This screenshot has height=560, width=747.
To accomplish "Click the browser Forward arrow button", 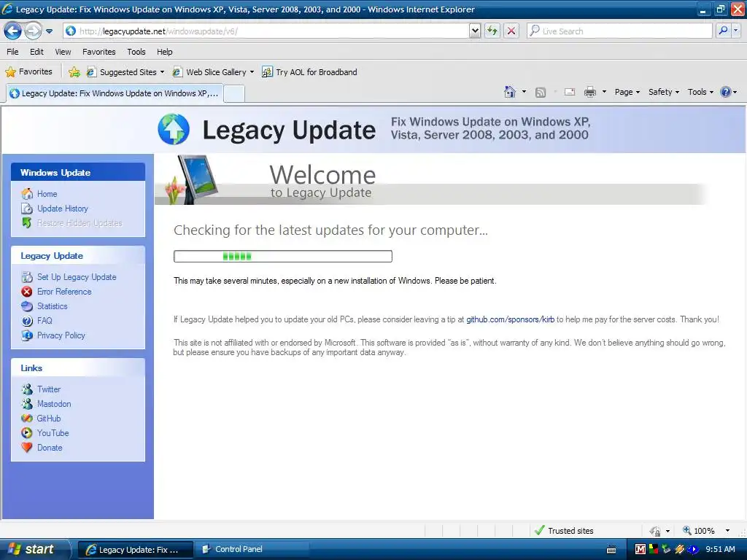I will [x=33, y=31].
